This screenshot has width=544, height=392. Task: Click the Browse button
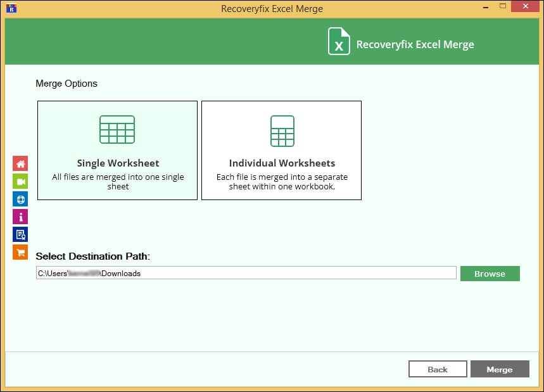click(x=490, y=274)
